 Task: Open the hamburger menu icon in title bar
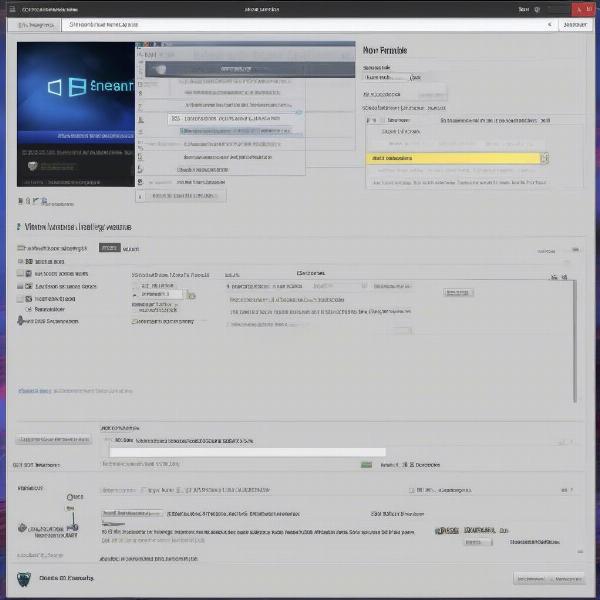(x=12, y=8)
